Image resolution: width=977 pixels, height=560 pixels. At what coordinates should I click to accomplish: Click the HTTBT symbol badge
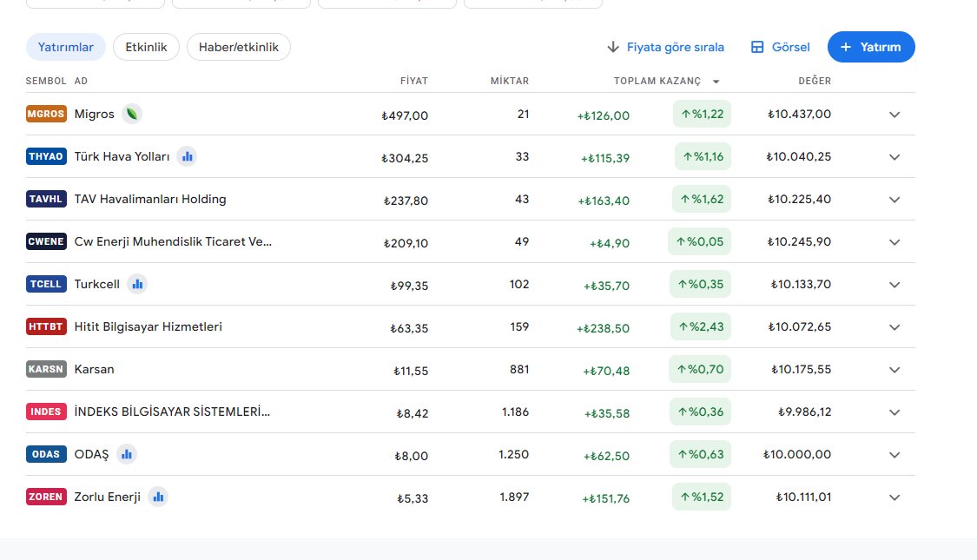click(x=46, y=326)
